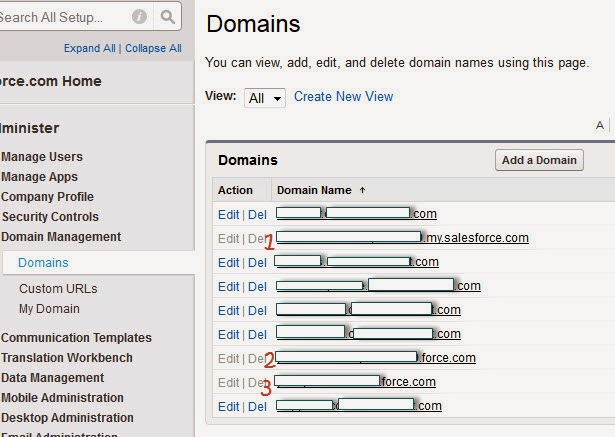Open the domain link in the first row
Screen dimensions: 615x437
pyautogui.click(x=356, y=214)
